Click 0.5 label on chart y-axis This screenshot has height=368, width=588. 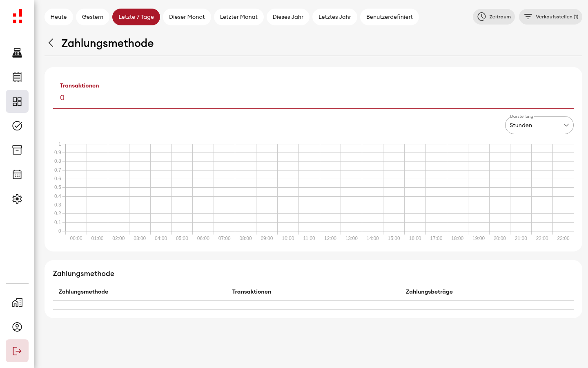pyautogui.click(x=58, y=187)
